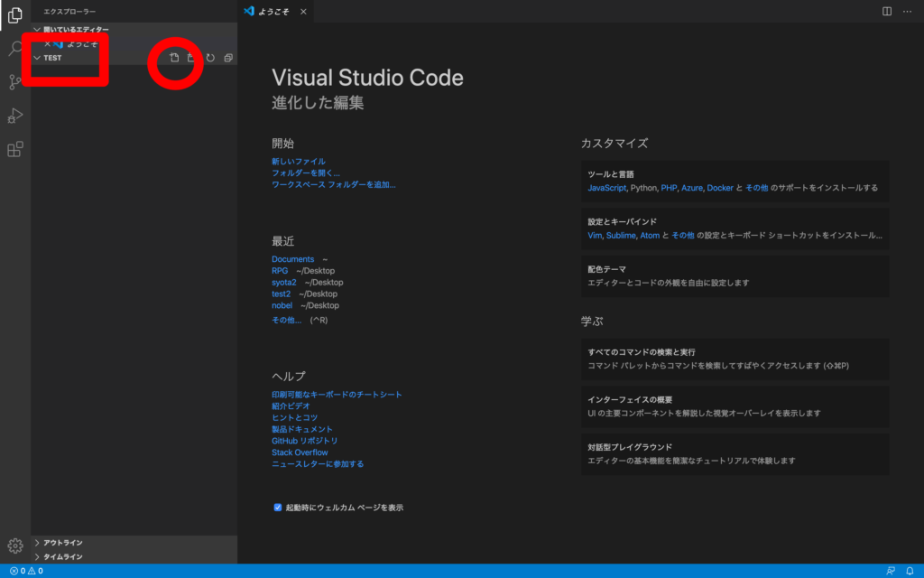Open 印刷可能なキーボードのチートシート link
This screenshot has width=924, height=578.
click(x=337, y=395)
